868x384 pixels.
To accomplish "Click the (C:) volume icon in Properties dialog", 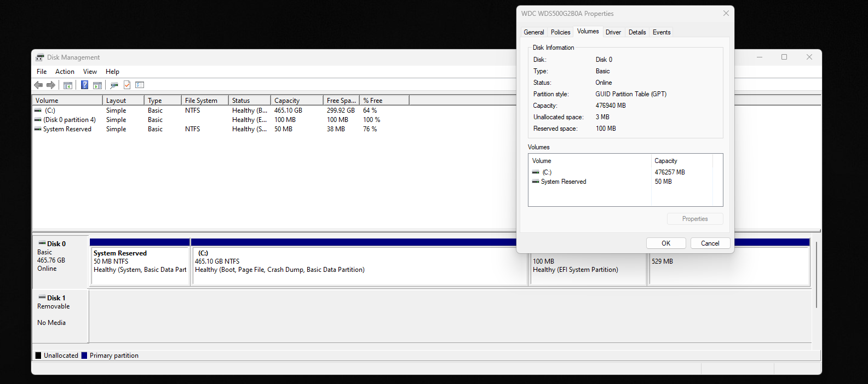I will [x=536, y=172].
